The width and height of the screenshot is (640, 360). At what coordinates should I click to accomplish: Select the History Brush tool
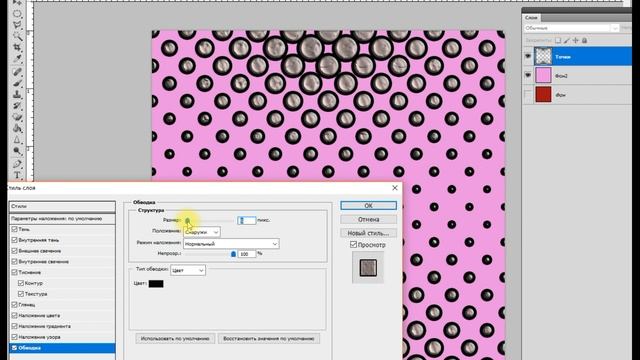(x=17, y=106)
